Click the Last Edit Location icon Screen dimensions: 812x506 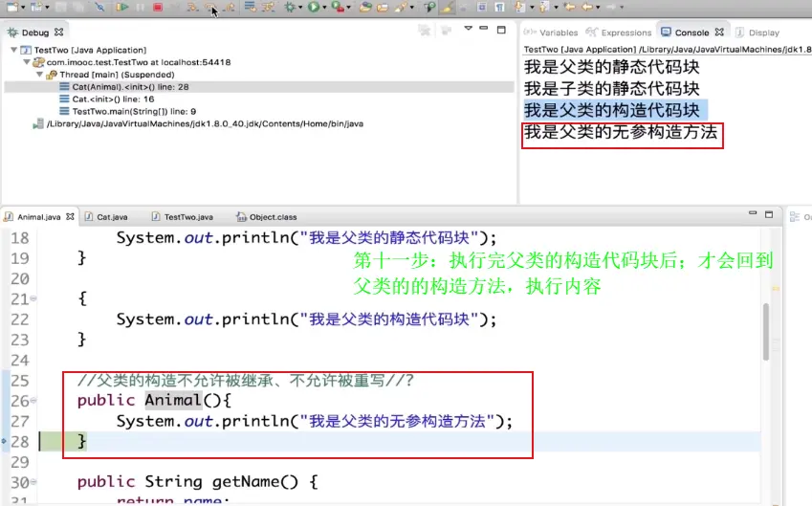[x=569, y=7]
